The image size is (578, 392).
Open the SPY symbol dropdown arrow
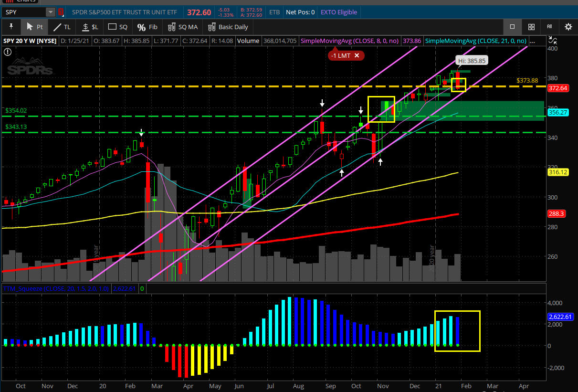tap(50, 12)
